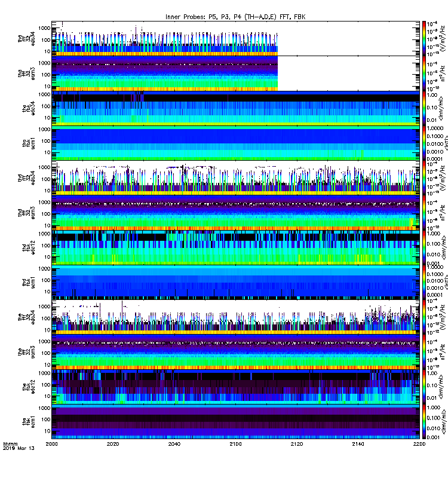The height and width of the screenshot is (478, 448).
Task: Select the 2100 time axis tick label
Action: [x=235, y=444]
